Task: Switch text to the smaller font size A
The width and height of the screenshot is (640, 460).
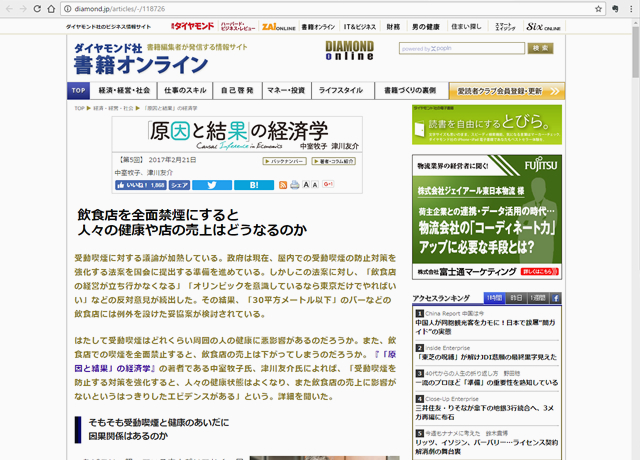Action: 314,185
